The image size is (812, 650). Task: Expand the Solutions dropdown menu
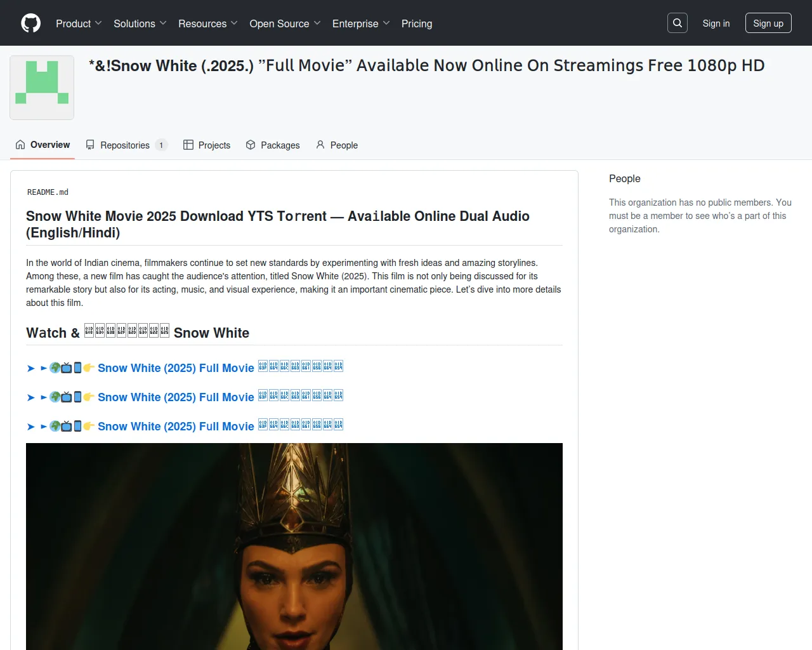tap(140, 23)
